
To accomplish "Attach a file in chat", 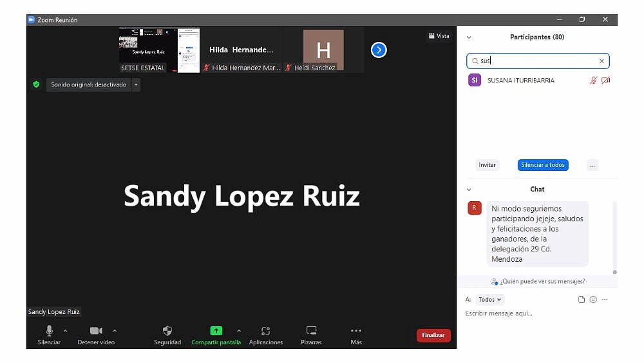I will 582,300.
